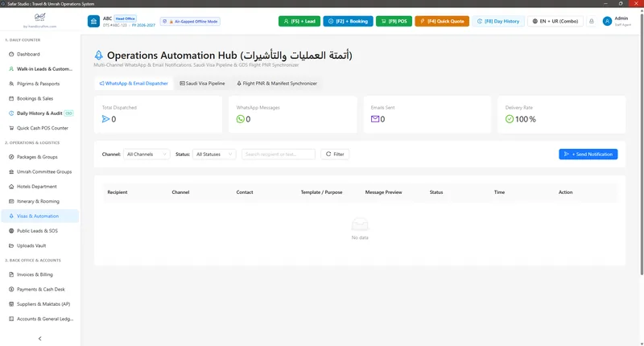
Task: Click the Total Dispatched send icon
Action: [105, 119]
